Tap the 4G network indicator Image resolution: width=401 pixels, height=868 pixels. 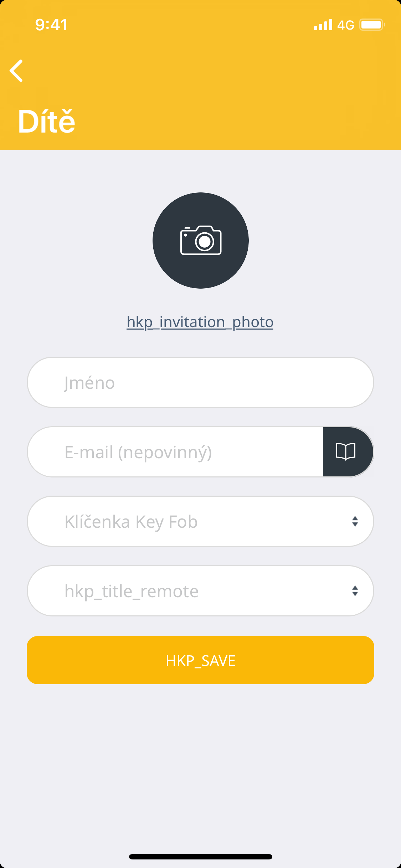point(345,25)
